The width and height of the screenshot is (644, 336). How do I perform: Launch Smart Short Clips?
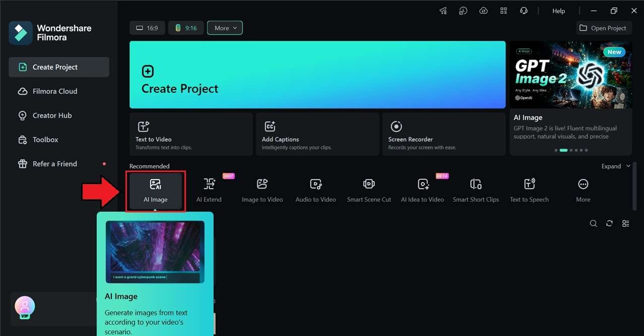(x=476, y=191)
